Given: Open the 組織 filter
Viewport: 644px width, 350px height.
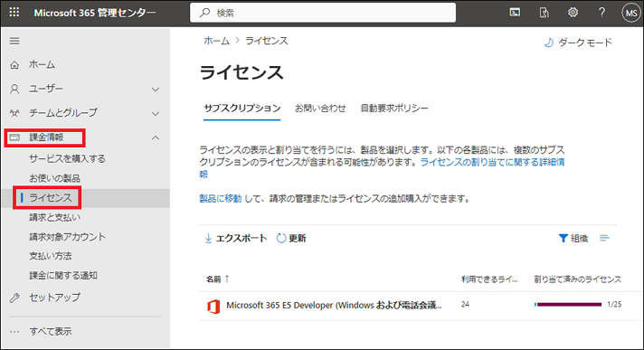Looking at the screenshot, I should (x=573, y=238).
